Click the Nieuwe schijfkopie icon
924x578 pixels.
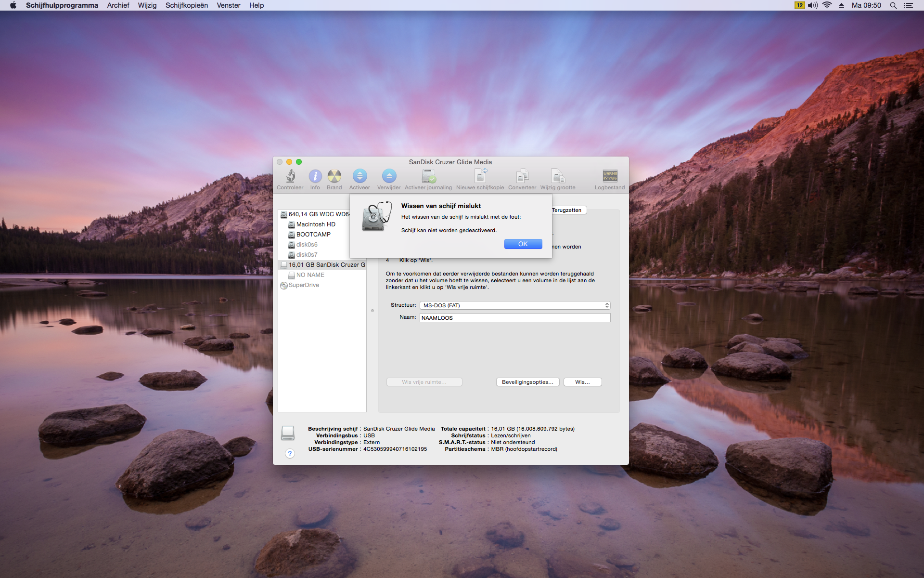480,176
